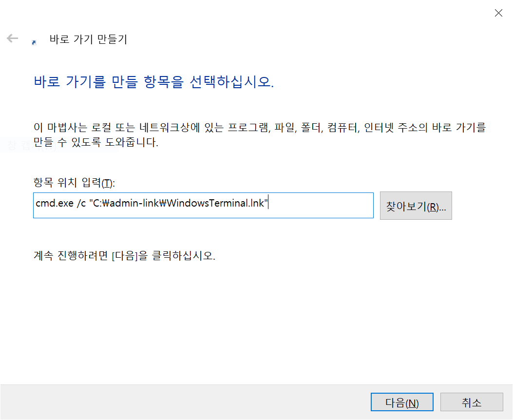Click the 바로 가기 만들기 window title text
Viewport: 513px width, 420px height.
click(88, 39)
